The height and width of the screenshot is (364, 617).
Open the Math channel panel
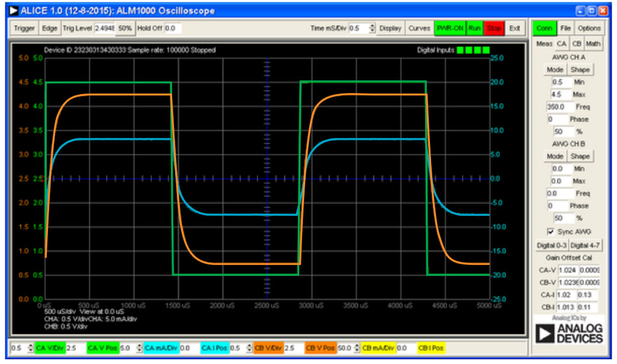(x=594, y=43)
